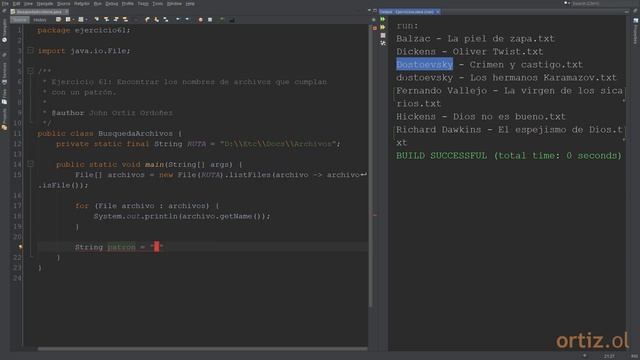Collapse the Javadoc comment fold
640x360 pixels.
[x=30, y=71]
